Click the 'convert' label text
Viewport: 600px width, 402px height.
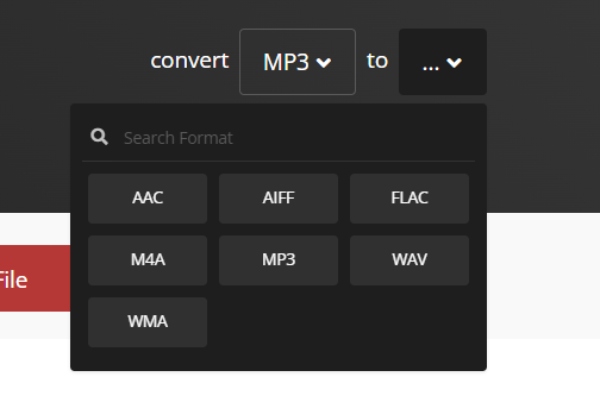coord(189,61)
